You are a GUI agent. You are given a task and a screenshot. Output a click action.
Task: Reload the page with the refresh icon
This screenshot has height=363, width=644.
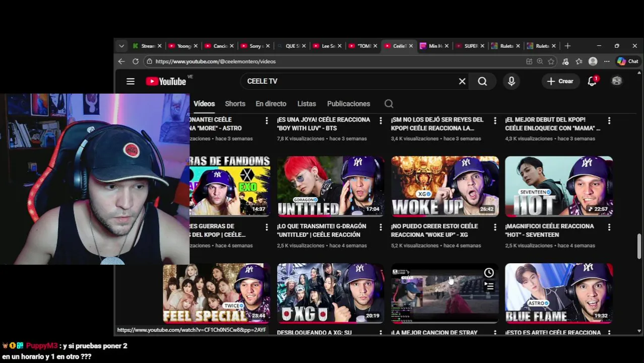click(x=136, y=61)
